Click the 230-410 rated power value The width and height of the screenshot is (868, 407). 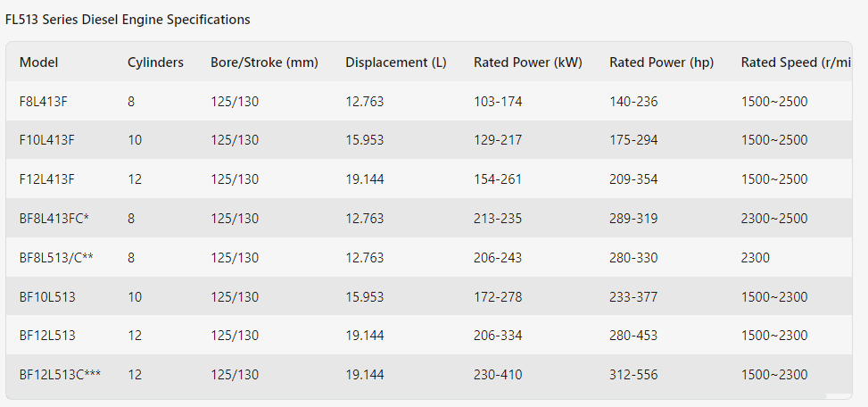tap(498, 375)
